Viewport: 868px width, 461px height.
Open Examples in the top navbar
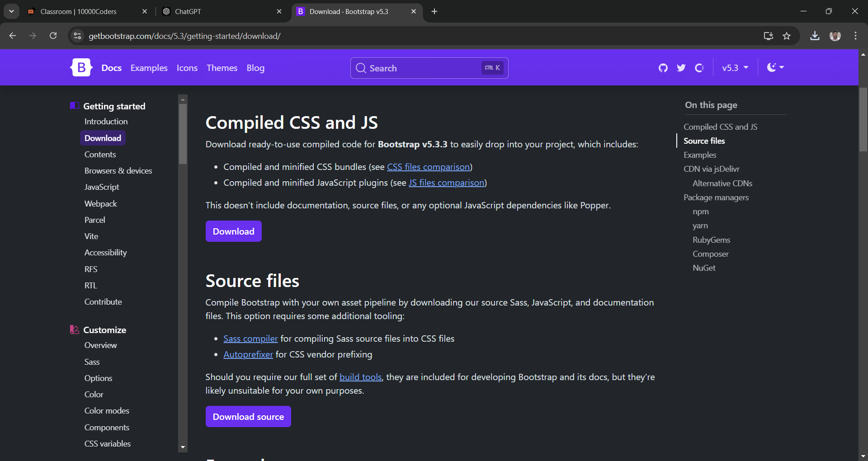149,68
